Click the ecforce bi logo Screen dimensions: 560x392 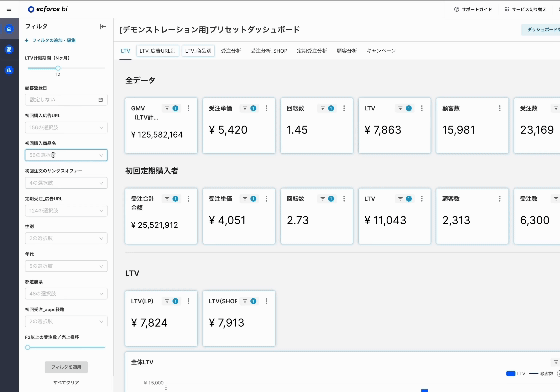48,9
